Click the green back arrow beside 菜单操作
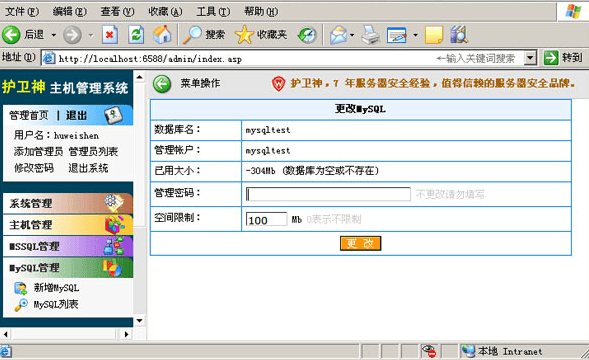 (162, 83)
